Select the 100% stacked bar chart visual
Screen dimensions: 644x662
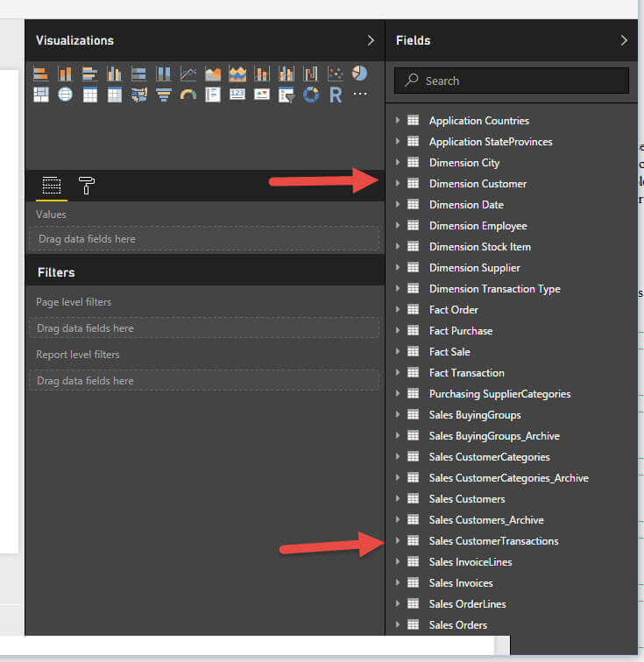138,74
